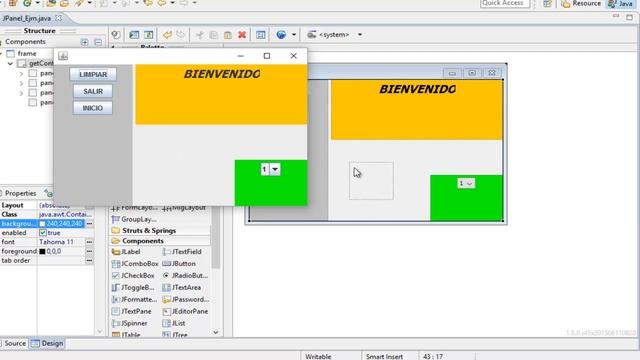Open the font property ellipsis editor
The height and width of the screenshot is (360, 640).
click(x=89, y=242)
